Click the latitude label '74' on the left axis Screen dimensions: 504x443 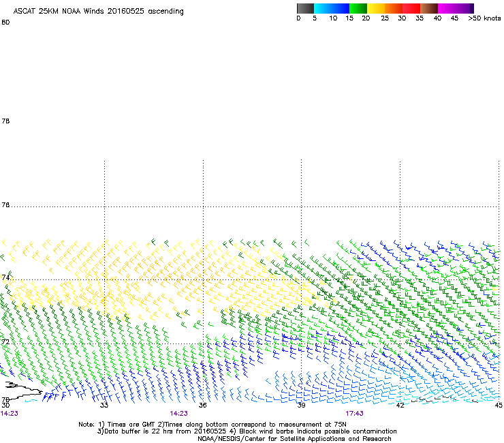[5, 277]
